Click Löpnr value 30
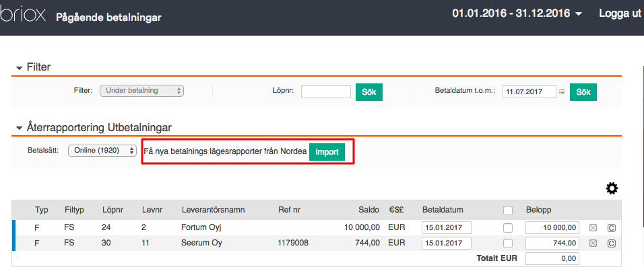Image resolution: width=644 pixels, height=267 pixels. (x=106, y=243)
